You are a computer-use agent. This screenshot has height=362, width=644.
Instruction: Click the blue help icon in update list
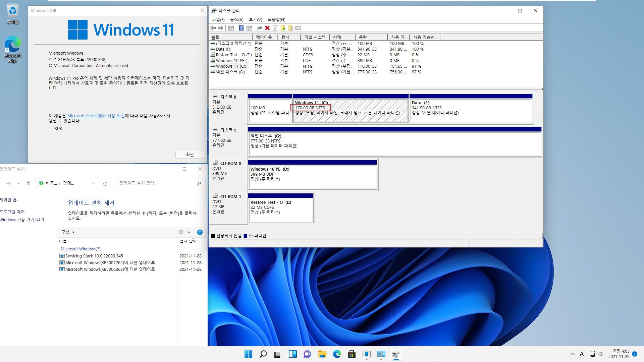click(200, 232)
